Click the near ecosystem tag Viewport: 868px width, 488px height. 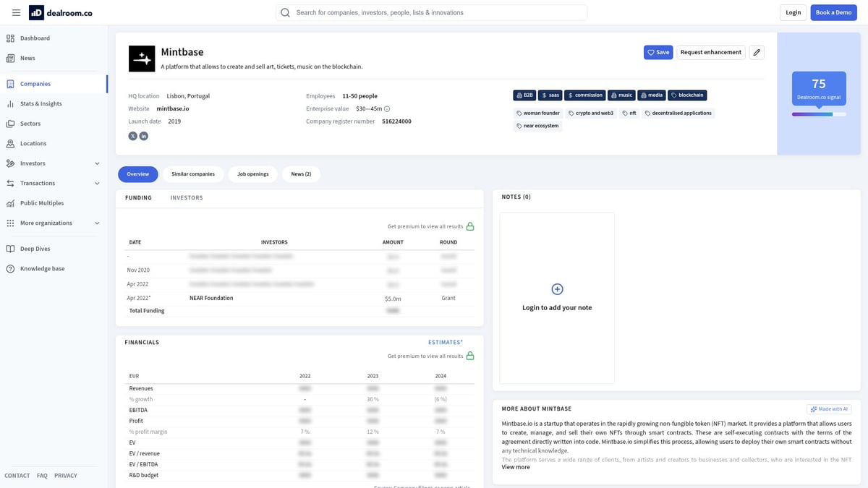[x=537, y=126]
